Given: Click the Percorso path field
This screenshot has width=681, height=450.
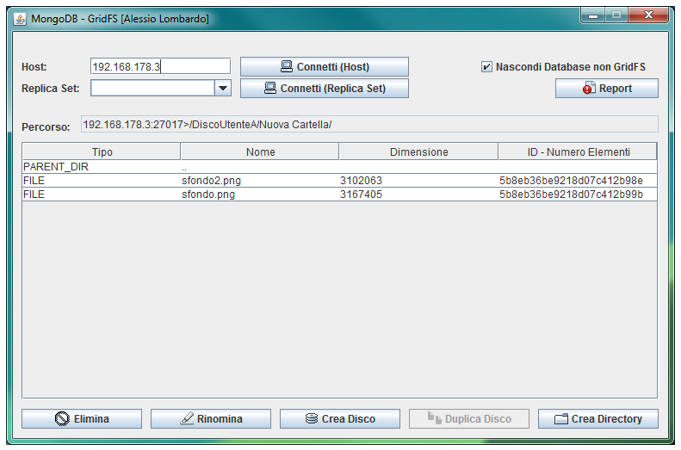Looking at the screenshot, I should point(370,125).
